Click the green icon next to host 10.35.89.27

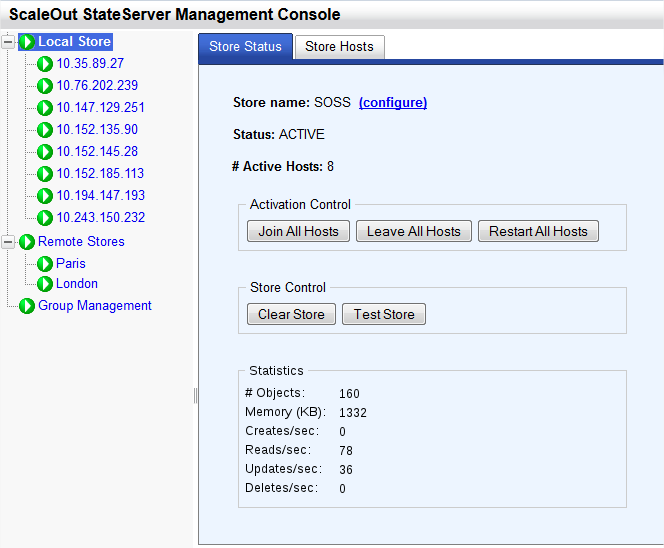click(x=45, y=64)
